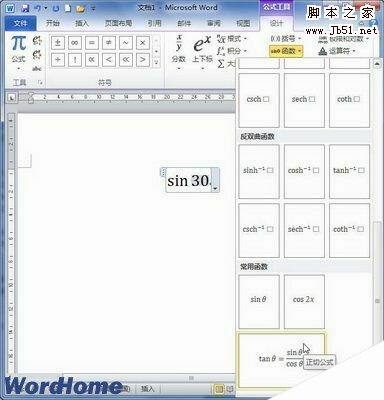Image resolution: width=384 pixels, height=400 pixels.
Task: Insert the plus-minus symbol
Action: click(x=58, y=43)
